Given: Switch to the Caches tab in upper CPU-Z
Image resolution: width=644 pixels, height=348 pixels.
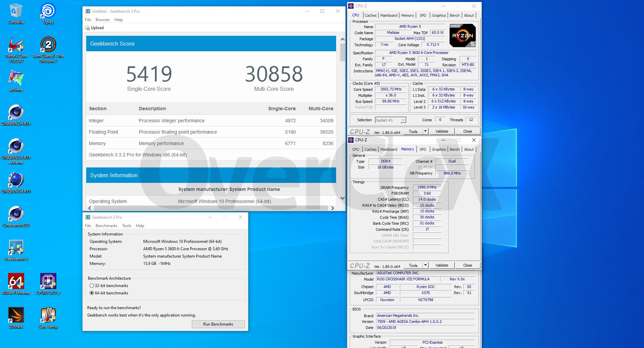Looking at the screenshot, I should pos(370,15).
